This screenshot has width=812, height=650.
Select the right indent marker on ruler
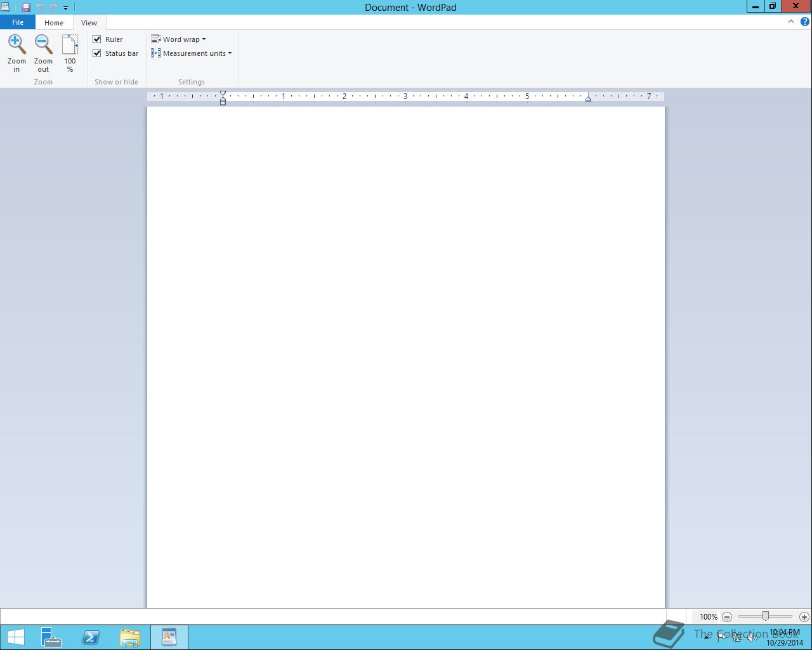[588, 98]
